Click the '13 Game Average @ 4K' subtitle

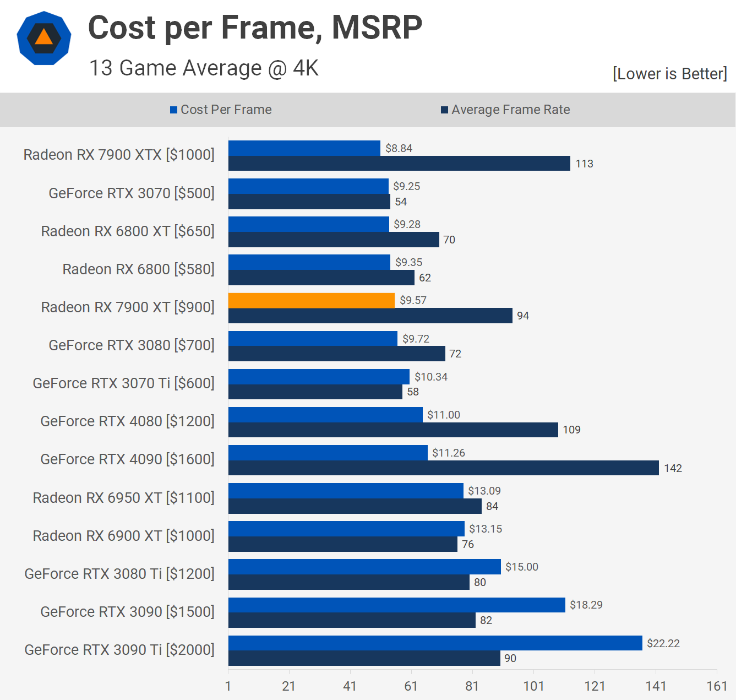pyautogui.click(x=204, y=68)
